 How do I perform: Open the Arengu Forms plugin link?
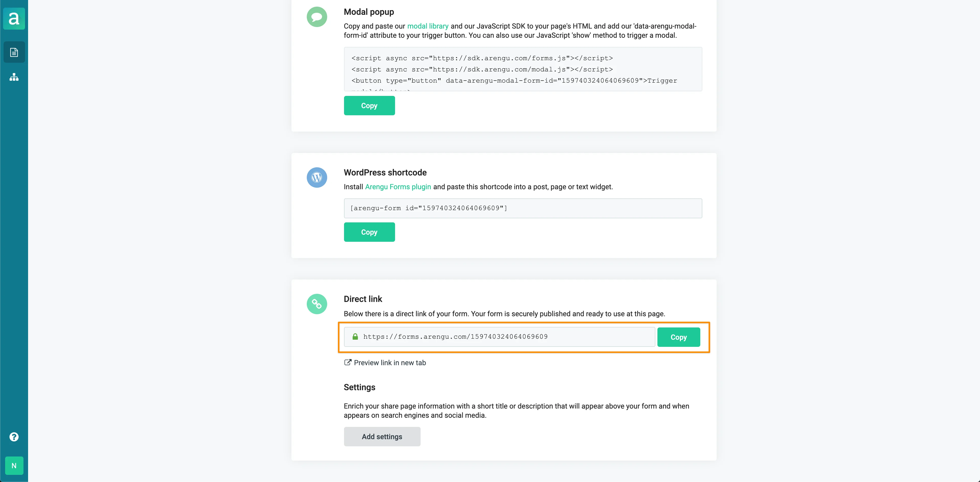[398, 187]
